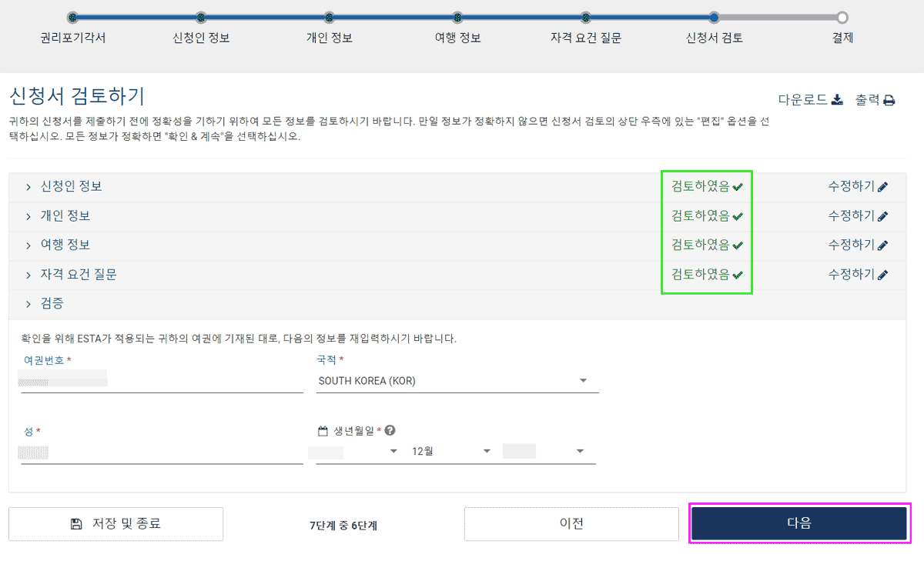Click 검토하였음 text in 신청인 정보 row

click(700, 187)
